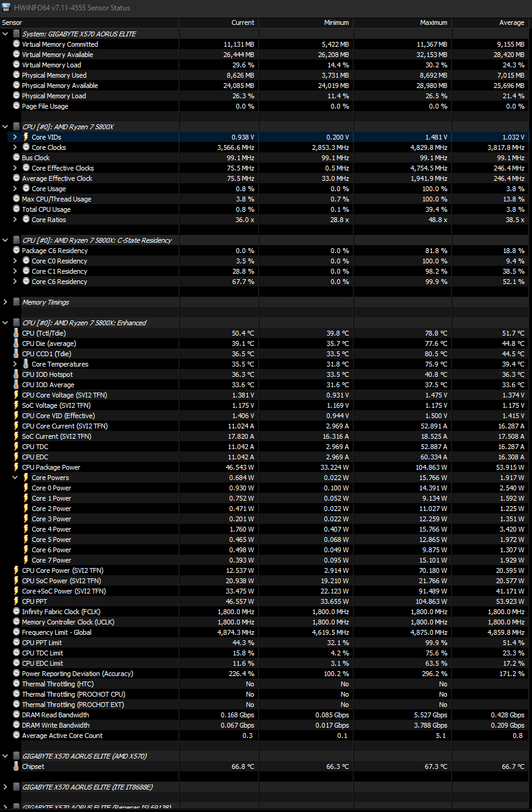Expand the Core Temperatures row
532x812 pixels.
[x=15, y=364]
